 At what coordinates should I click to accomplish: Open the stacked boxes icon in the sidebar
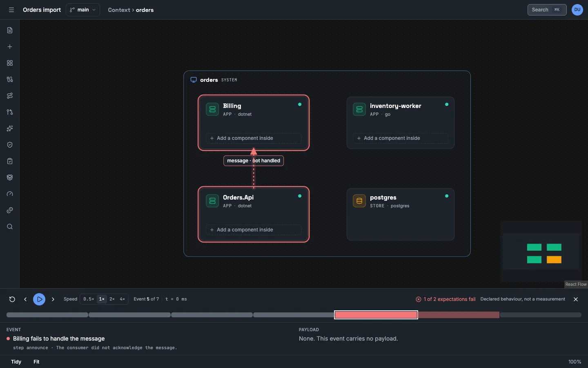point(10,177)
